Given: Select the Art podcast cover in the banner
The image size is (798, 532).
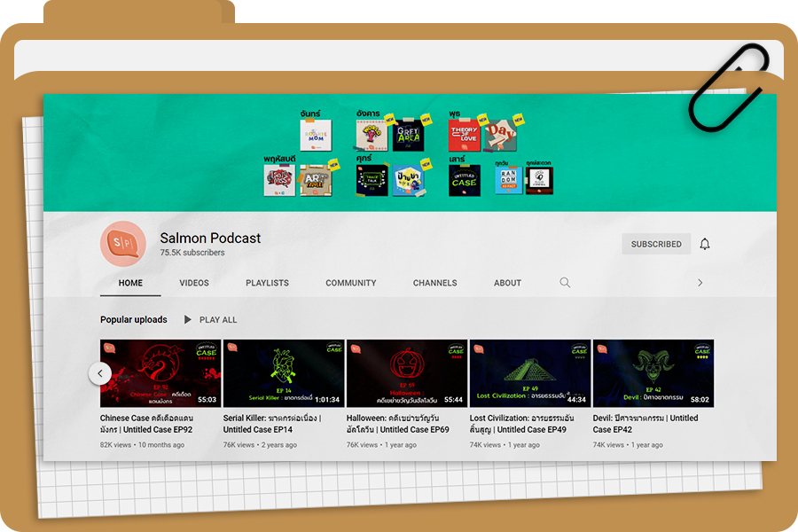Looking at the screenshot, I should coord(316,180).
